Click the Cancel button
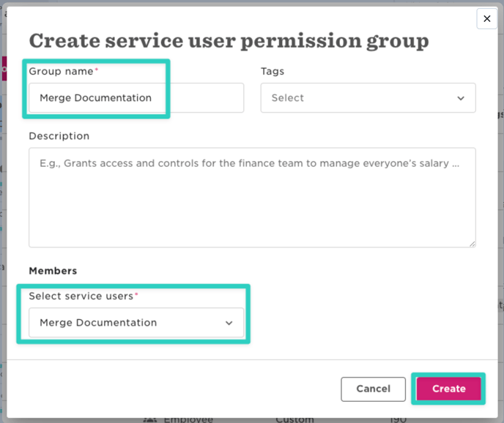504x423 pixels. pyautogui.click(x=373, y=389)
